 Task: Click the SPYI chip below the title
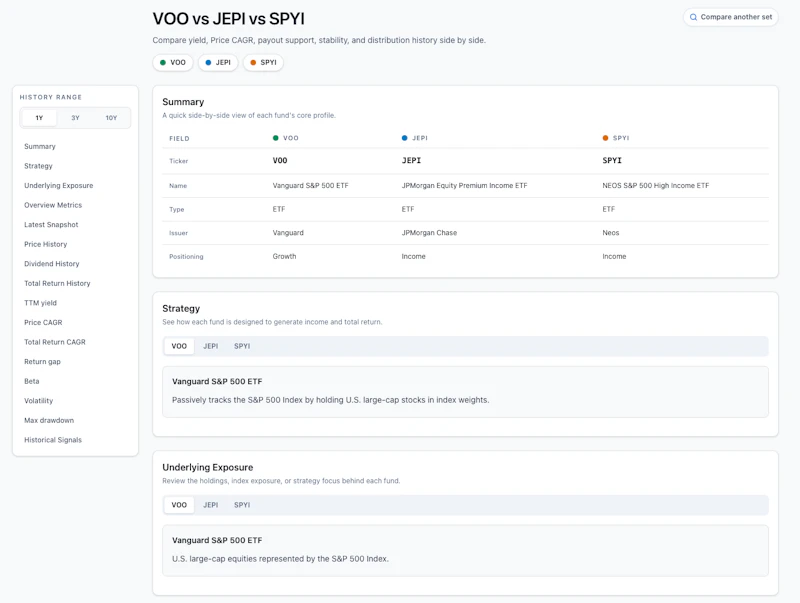tap(263, 62)
